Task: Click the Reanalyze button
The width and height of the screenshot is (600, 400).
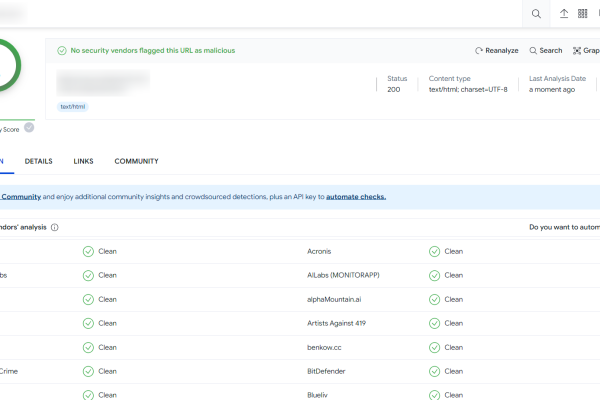Action: pyautogui.click(x=497, y=51)
